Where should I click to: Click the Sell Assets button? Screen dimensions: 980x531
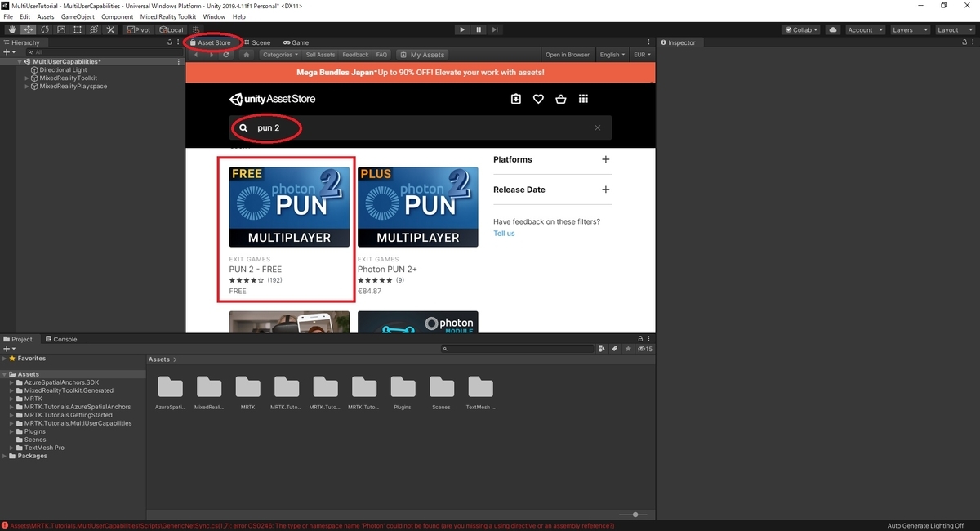point(321,55)
